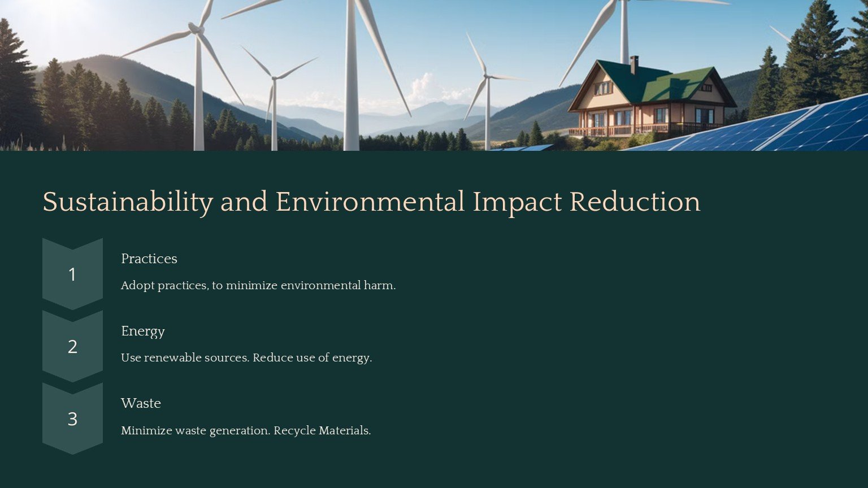Screen dimensions: 868x488
Task: Select the 'Minimize waste generation' description text
Action: (x=246, y=430)
